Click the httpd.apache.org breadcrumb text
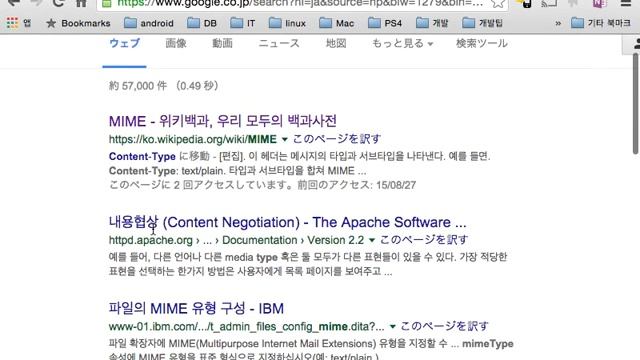Image resolution: width=640 pixels, height=360 pixels. (151, 240)
